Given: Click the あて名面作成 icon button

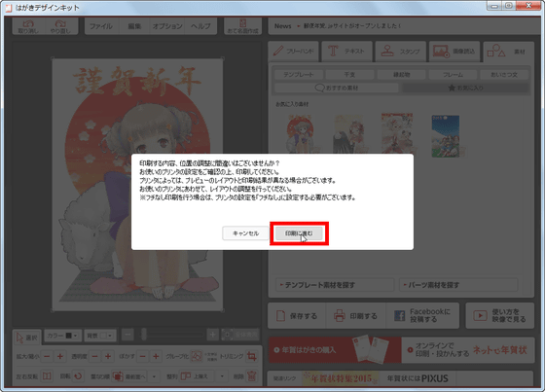Looking at the screenshot, I should [242, 26].
